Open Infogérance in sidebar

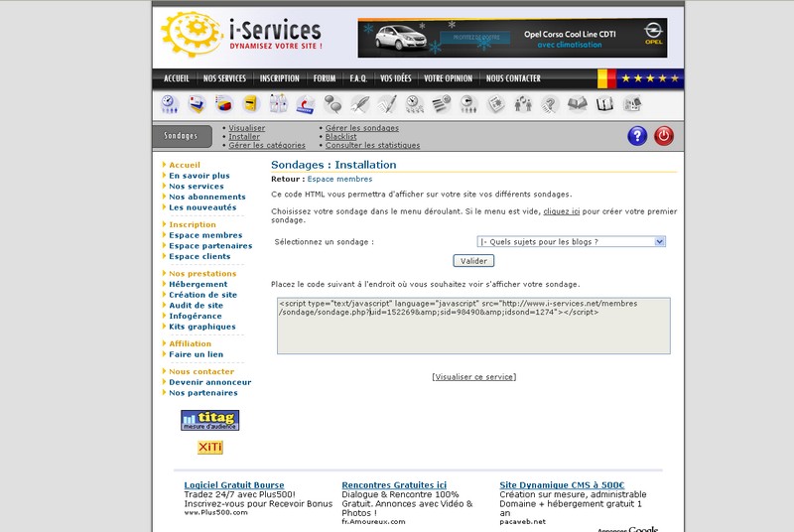pos(196,317)
